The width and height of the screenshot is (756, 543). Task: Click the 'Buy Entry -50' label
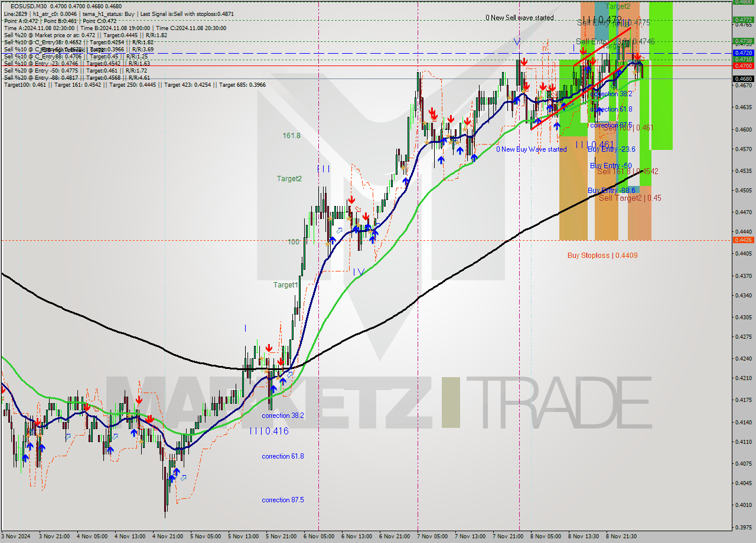click(x=611, y=166)
